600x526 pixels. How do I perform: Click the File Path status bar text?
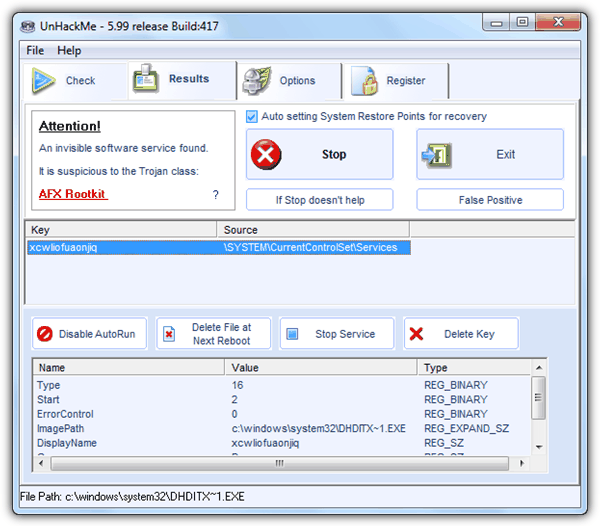point(132,497)
